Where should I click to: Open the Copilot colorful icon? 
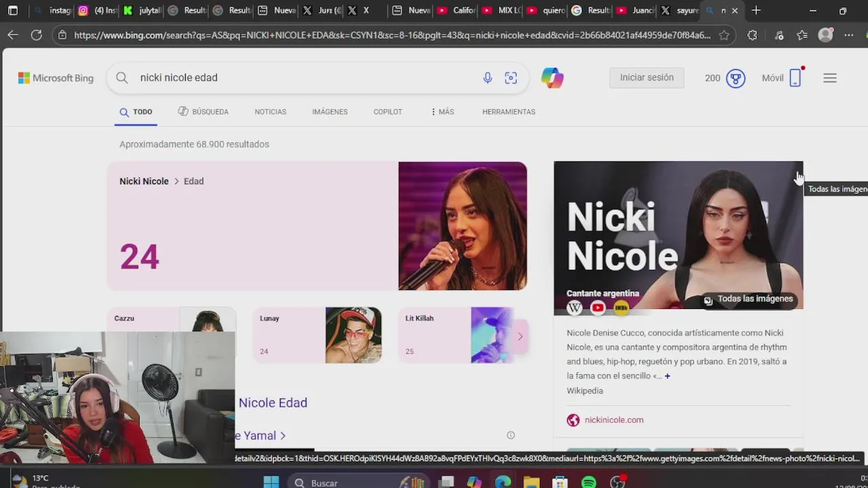pyautogui.click(x=552, y=78)
